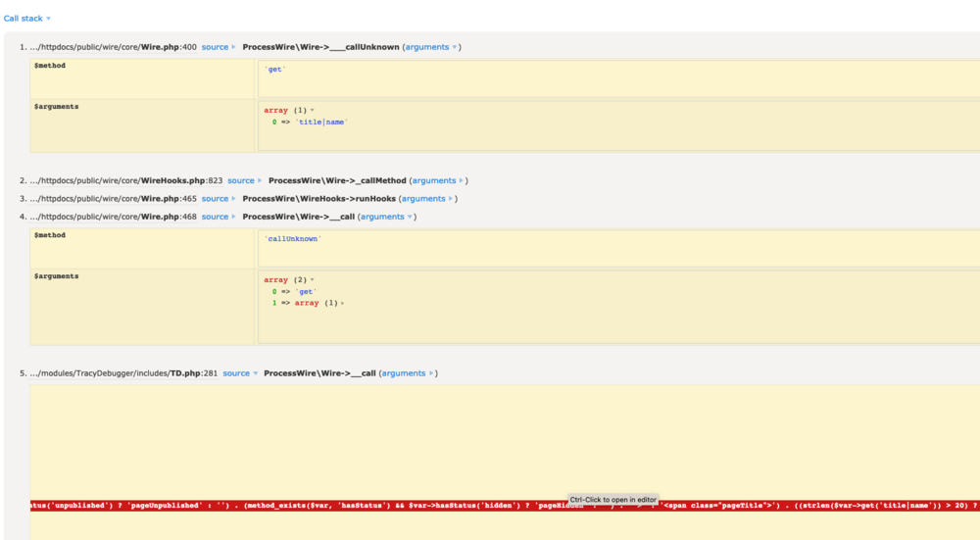
Task: Collapse the array (1) dump under $arguments
Action: coord(288,111)
